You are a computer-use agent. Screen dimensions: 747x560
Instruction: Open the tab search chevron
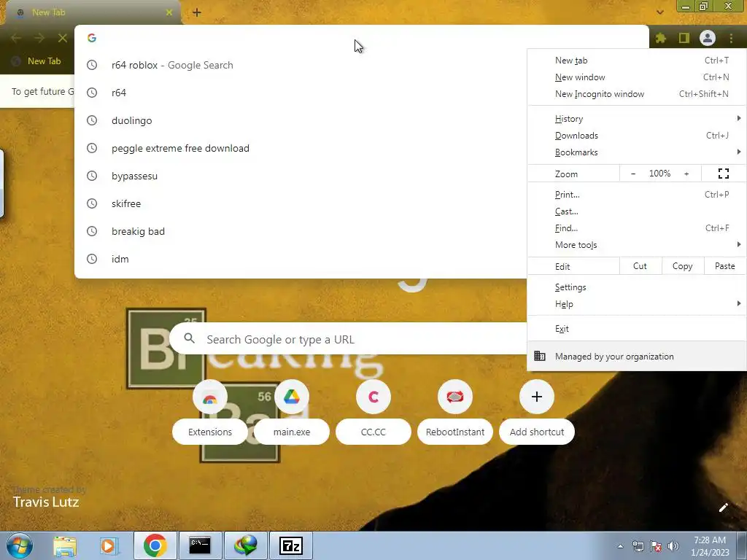659,12
